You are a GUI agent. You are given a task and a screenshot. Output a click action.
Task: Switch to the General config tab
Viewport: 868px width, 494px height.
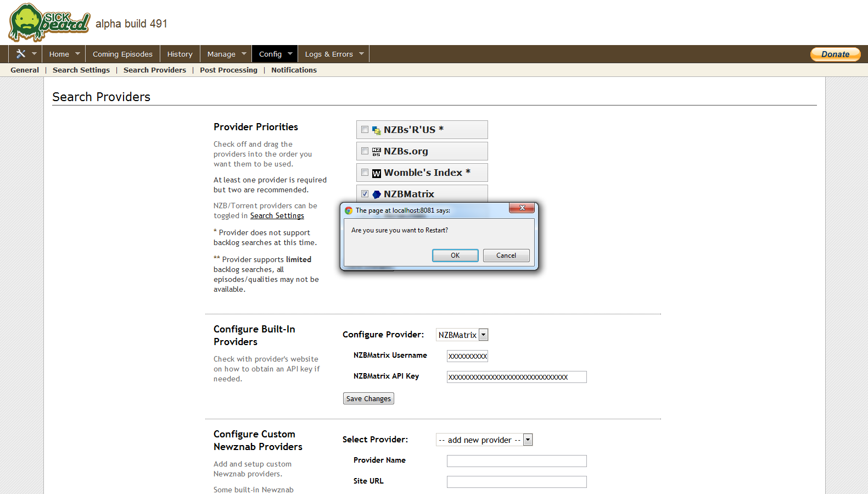point(25,70)
